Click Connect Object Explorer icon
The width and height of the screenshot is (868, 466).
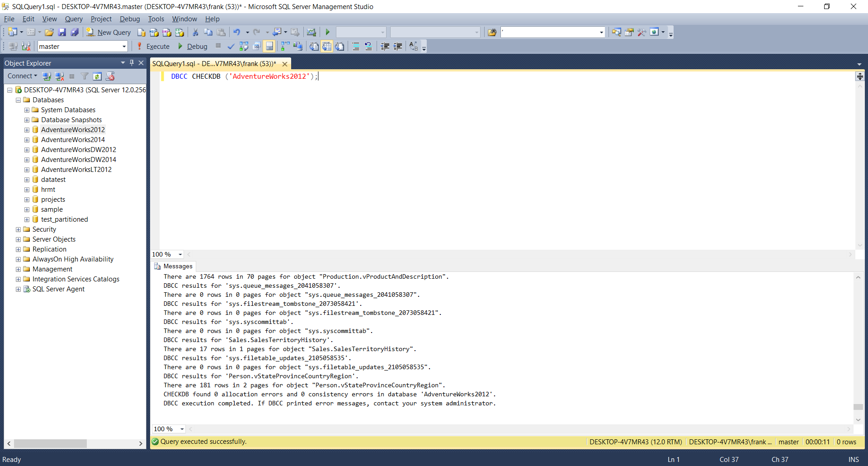(47, 76)
